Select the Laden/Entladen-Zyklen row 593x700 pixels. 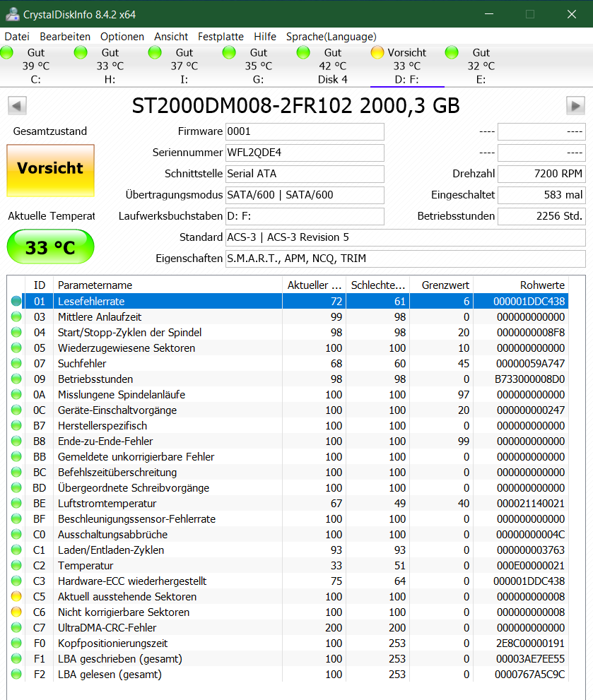(x=288, y=550)
